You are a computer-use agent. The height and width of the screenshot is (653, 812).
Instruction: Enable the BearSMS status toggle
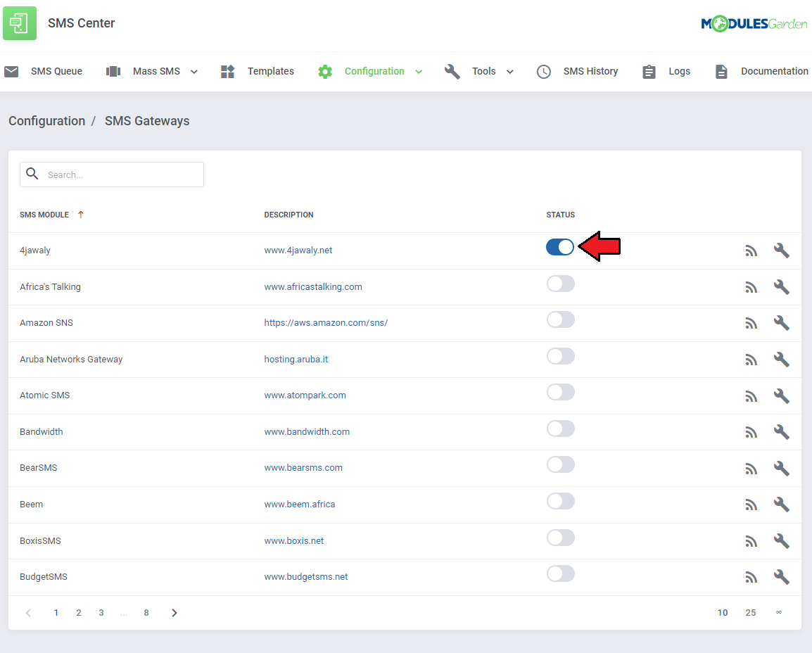[x=560, y=464]
